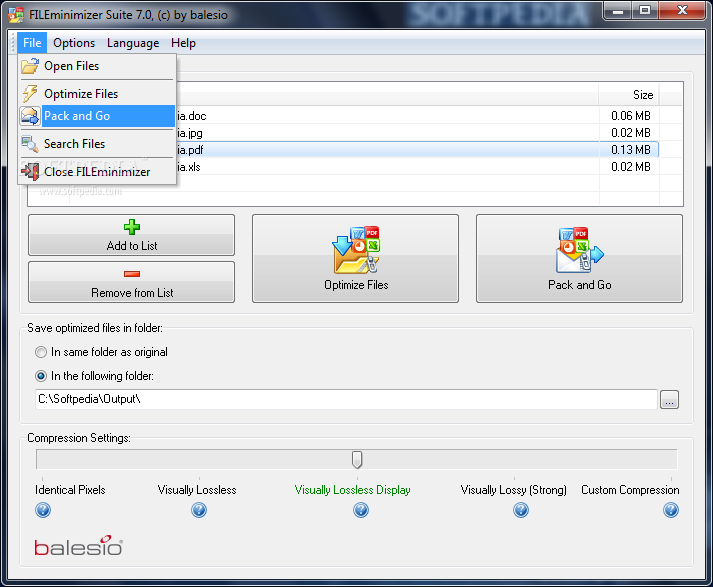Open the Options menu
This screenshot has width=713, height=587.
point(74,43)
